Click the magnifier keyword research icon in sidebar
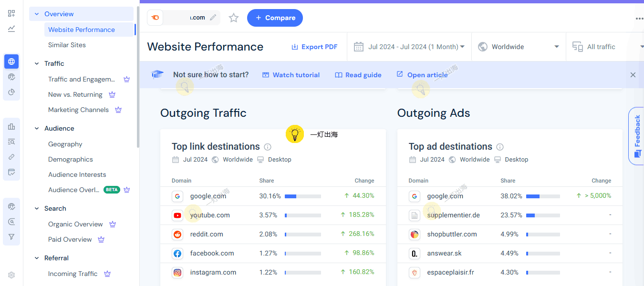 coord(11,222)
